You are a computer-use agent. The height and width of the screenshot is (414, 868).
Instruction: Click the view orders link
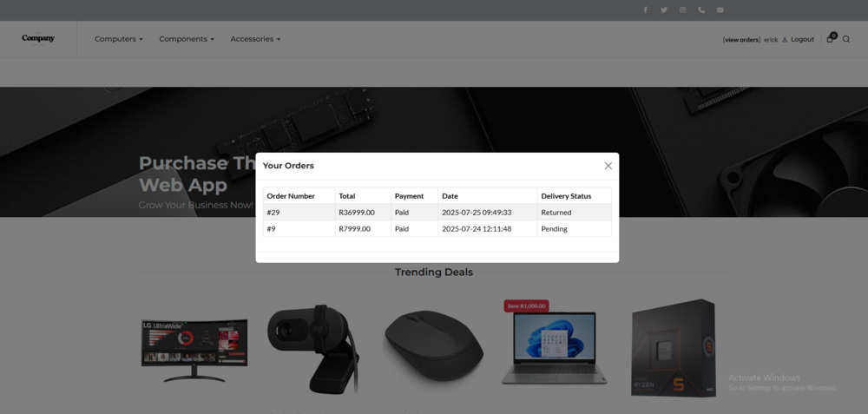click(741, 40)
